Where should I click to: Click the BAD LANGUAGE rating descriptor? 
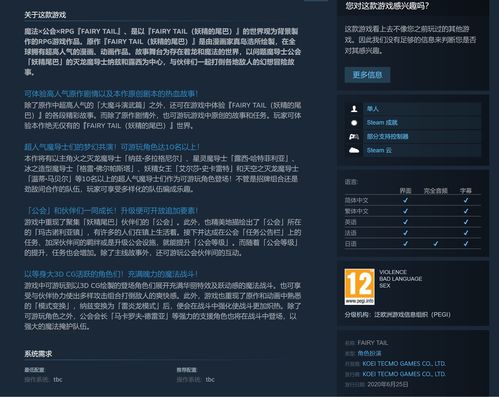point(400,279)
